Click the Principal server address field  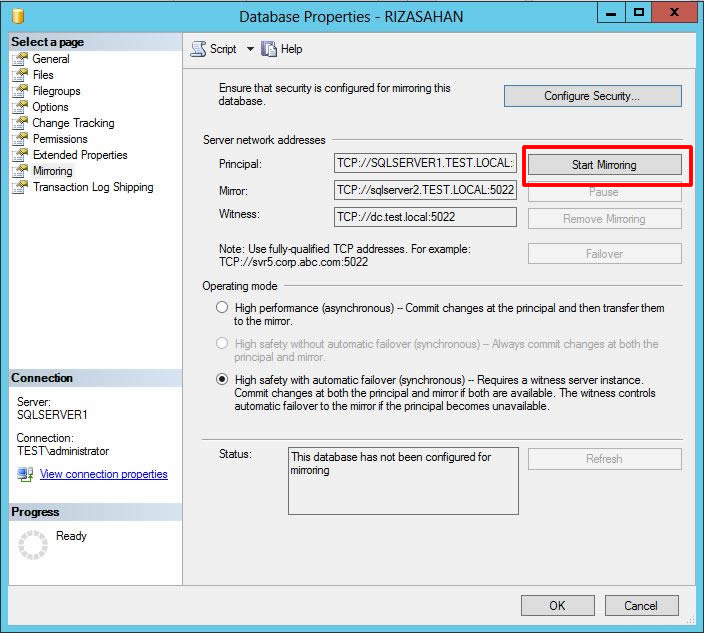coord(425,163)
